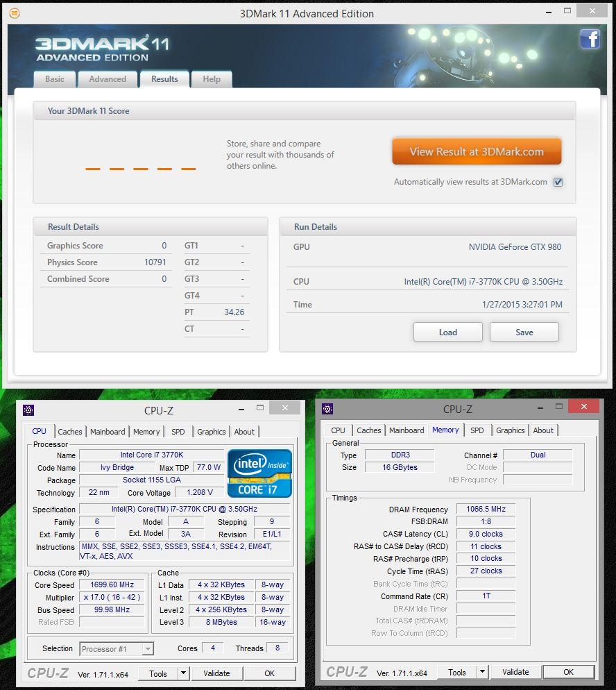Click the Command Rate 1T field
Screen dimensions: 616x690
click(x=486, y=596)
